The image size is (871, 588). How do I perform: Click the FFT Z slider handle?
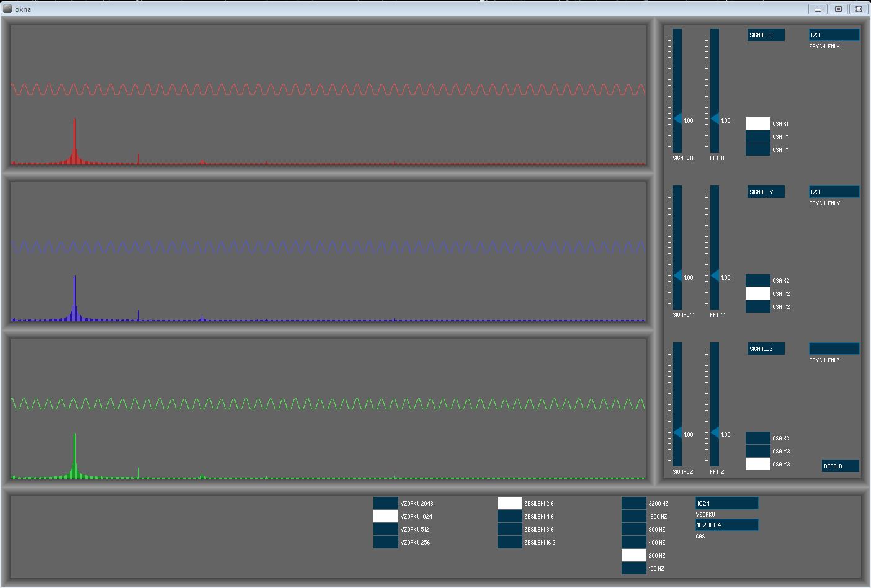(715, 432)
